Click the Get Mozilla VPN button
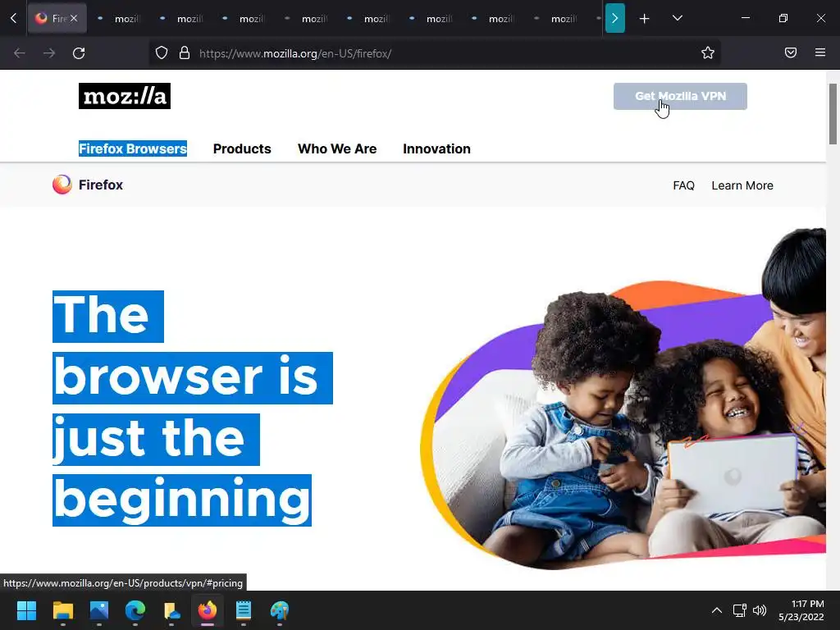The width and height of the screenshot is (840, 630). coord(680,97)
